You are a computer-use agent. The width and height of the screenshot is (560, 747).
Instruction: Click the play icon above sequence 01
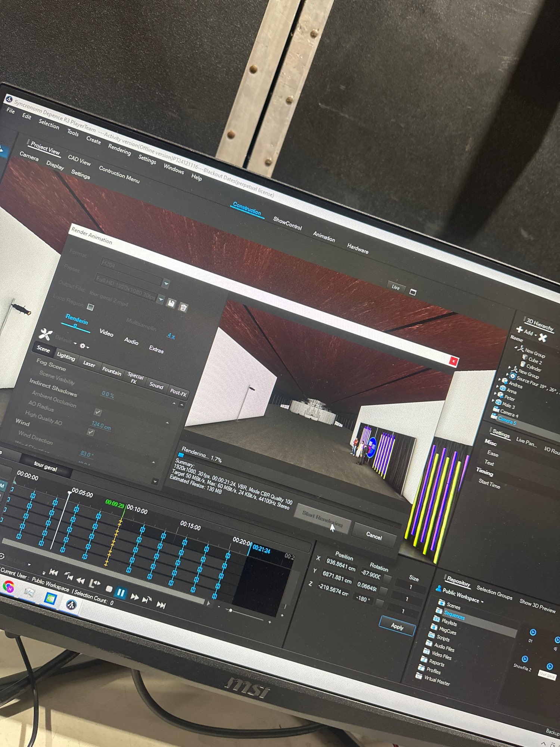[x=533, y=632]
